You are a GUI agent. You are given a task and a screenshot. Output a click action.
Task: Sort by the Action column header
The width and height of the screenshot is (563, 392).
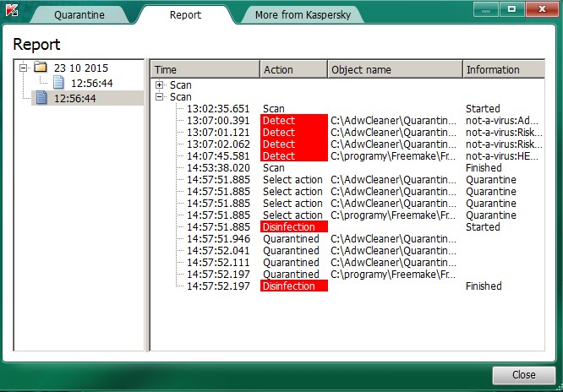(x=293, y=69)
